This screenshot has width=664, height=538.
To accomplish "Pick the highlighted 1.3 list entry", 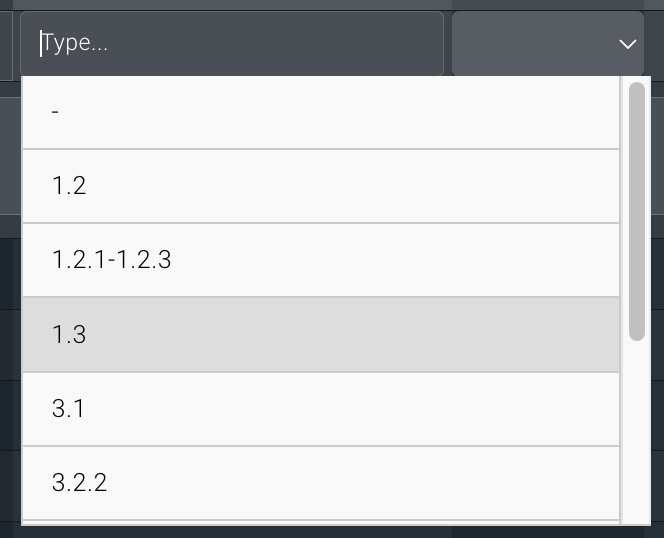I will click(320, 334).
